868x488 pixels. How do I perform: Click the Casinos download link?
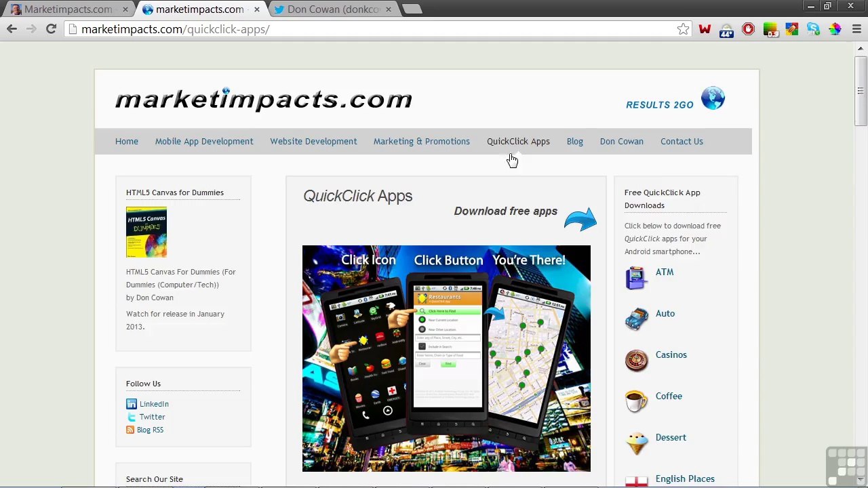click(671, 354)
